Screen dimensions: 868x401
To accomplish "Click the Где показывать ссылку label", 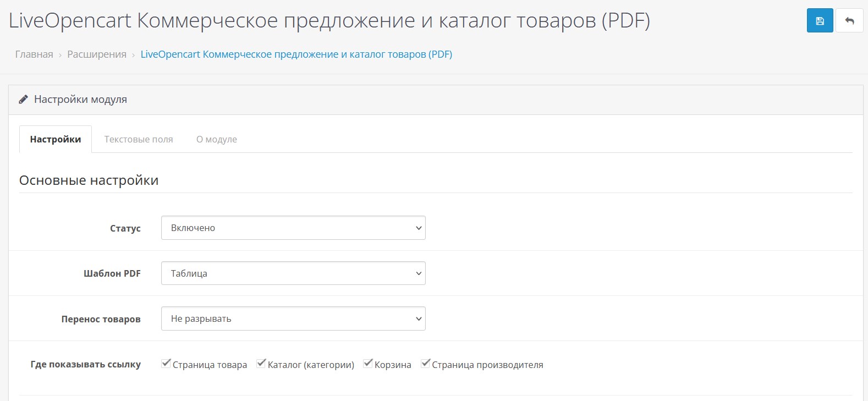I will pos(85,364).
